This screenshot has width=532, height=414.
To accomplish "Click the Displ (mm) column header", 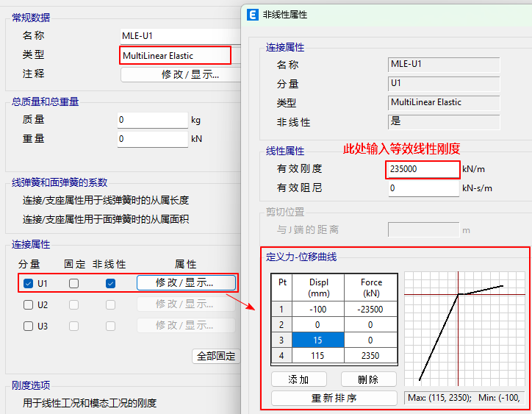I will tap(318, 288).
